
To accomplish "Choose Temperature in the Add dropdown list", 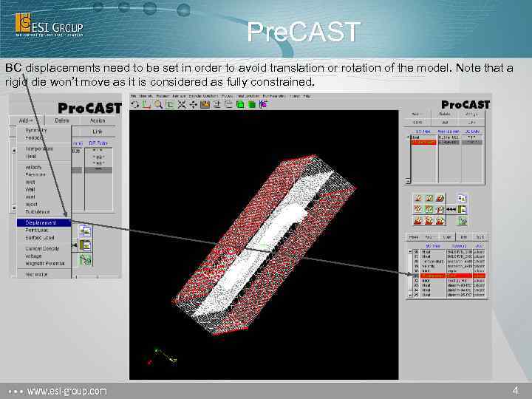I will point(39,149).
